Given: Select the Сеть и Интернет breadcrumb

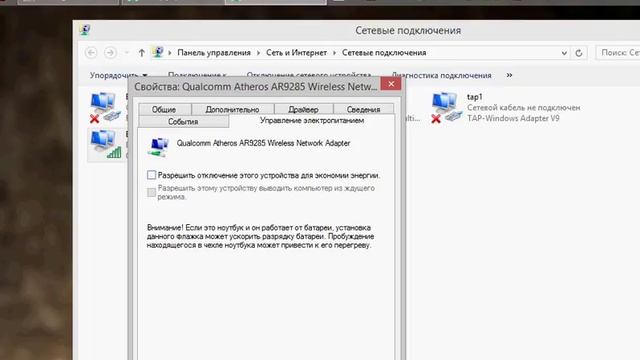Looking at the screenshot, I should point(296,53).
